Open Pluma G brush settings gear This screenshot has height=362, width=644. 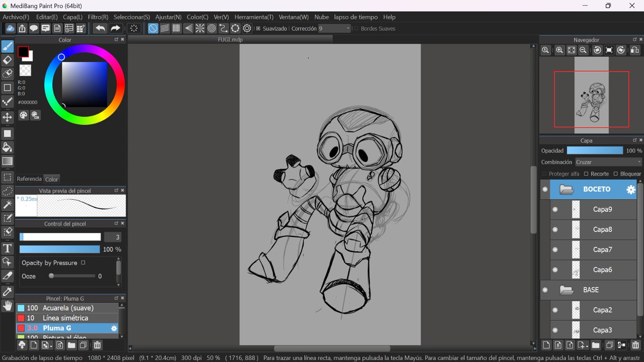pos(114,328)
